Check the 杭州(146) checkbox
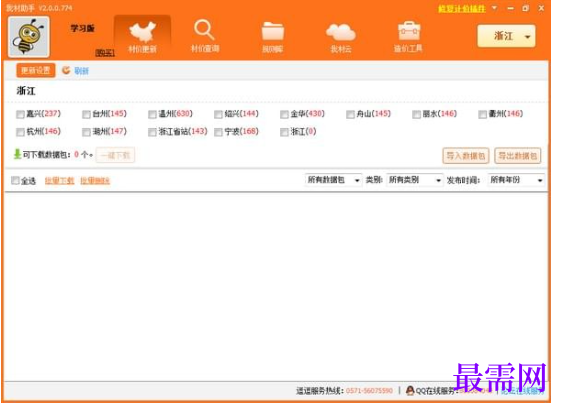 pyautogui.click(x=20, y=132)
